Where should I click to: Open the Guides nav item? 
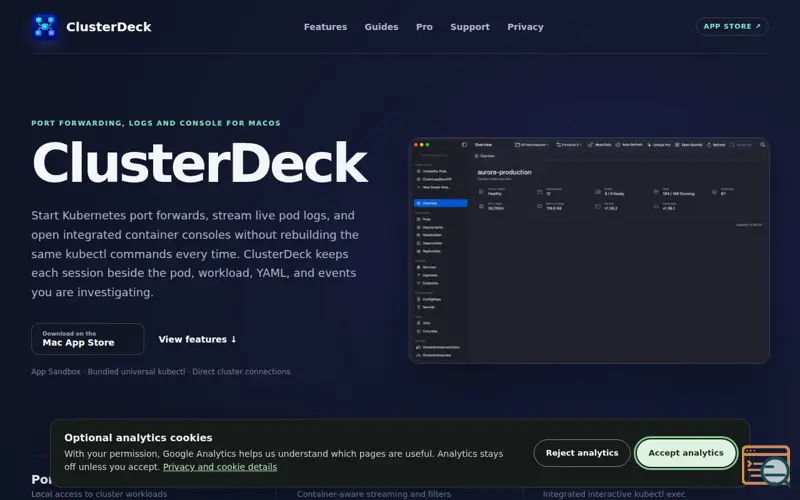click(381, 27)
